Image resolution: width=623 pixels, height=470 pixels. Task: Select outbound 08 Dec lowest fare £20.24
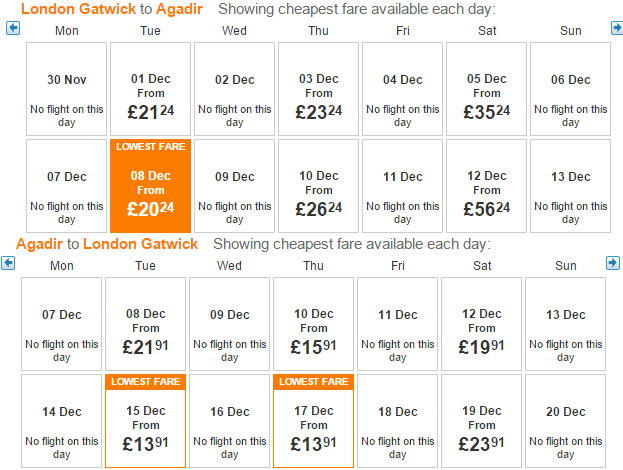pyautogui.click(x=151, y=186)
